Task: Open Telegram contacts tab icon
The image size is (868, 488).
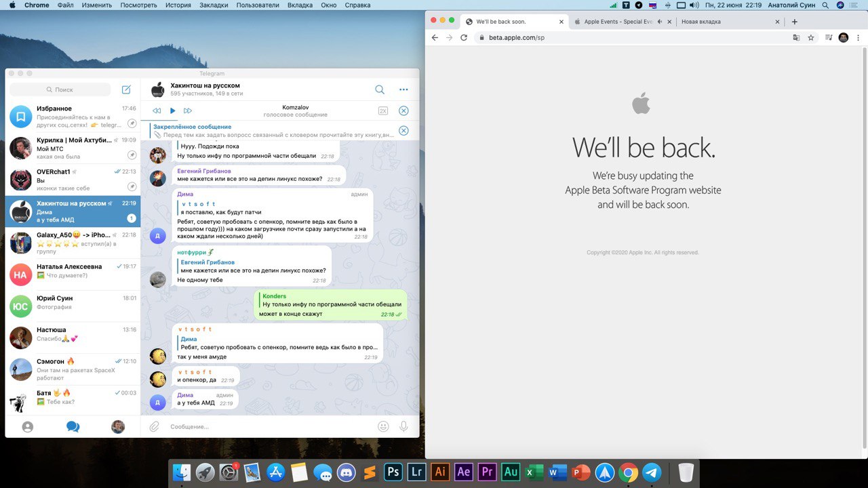Action: pos(28,427)
